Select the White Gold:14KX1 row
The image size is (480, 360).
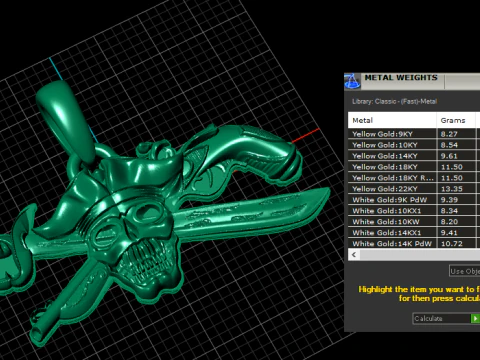coord(414,233)
